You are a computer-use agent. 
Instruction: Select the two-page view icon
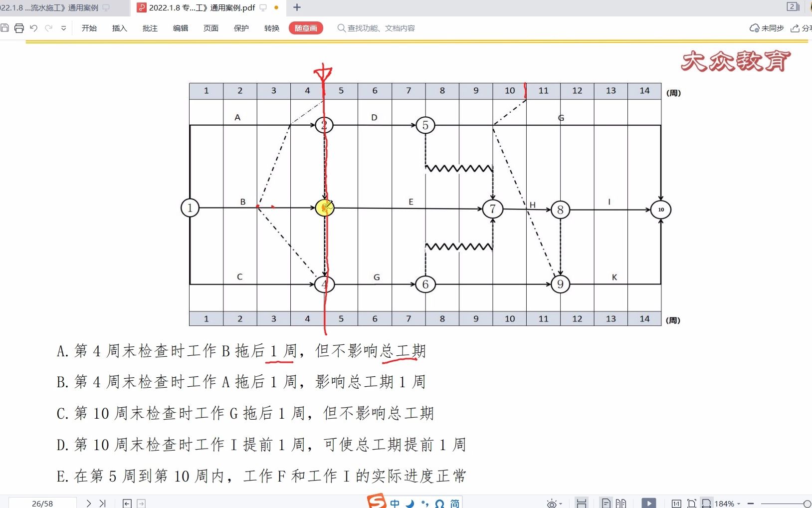click(x=621, y=503)
